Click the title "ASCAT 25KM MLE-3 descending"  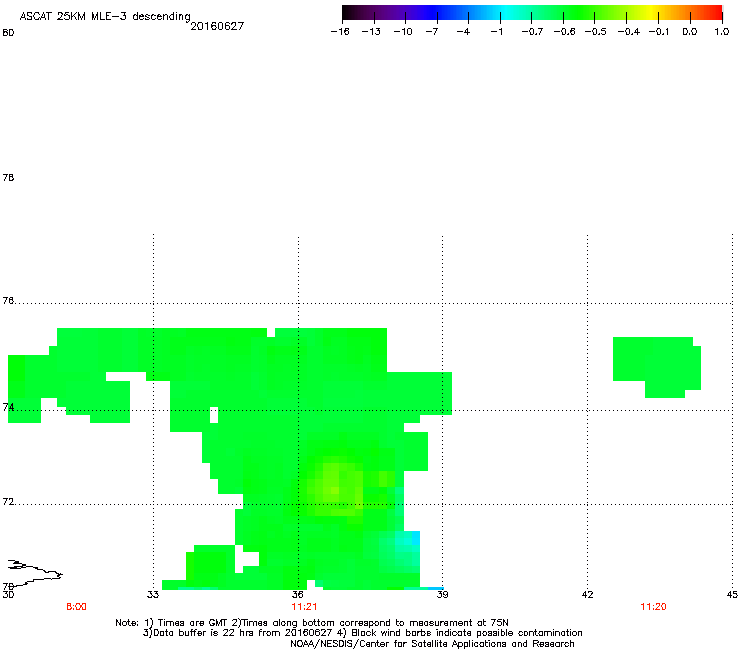tap(105, 16)
